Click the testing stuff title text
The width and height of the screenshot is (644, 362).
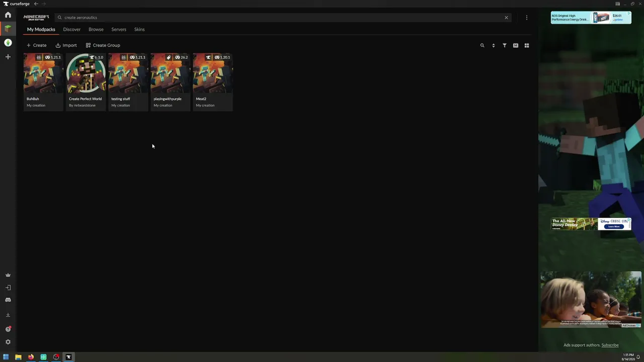[x=121, y=99]
